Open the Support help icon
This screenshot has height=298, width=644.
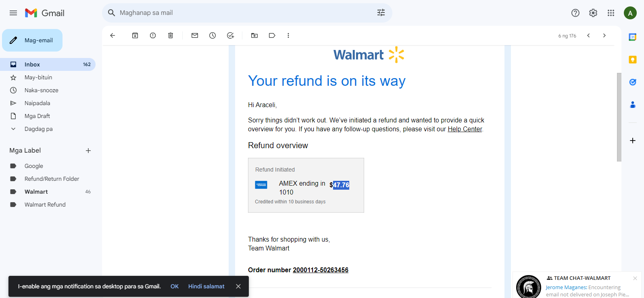(x=575, y=13)
